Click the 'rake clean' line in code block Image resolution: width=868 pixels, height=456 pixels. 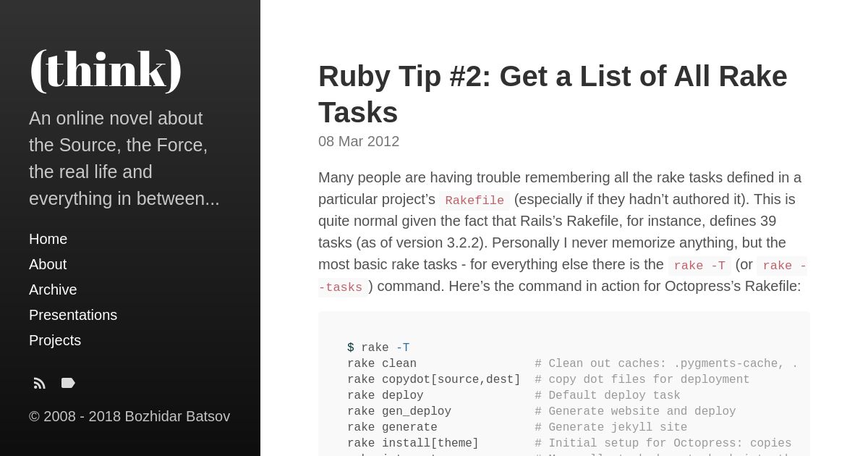tap(572, 364)
